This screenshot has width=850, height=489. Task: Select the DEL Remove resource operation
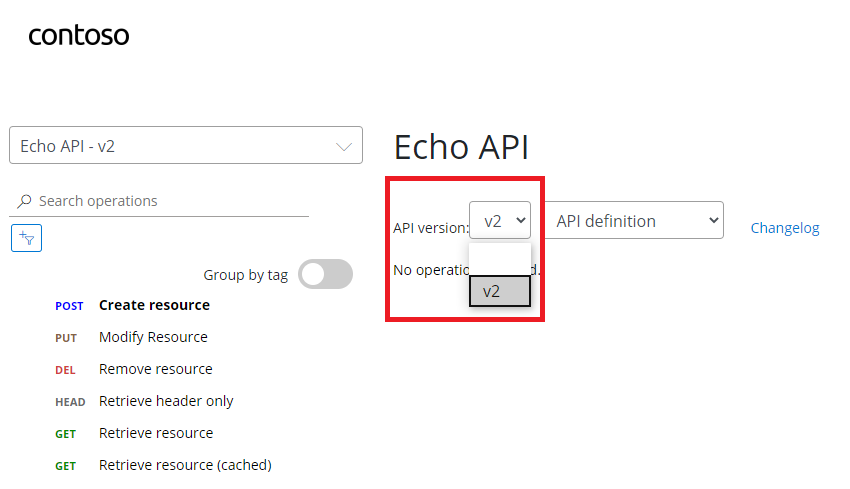click(133, 369)
